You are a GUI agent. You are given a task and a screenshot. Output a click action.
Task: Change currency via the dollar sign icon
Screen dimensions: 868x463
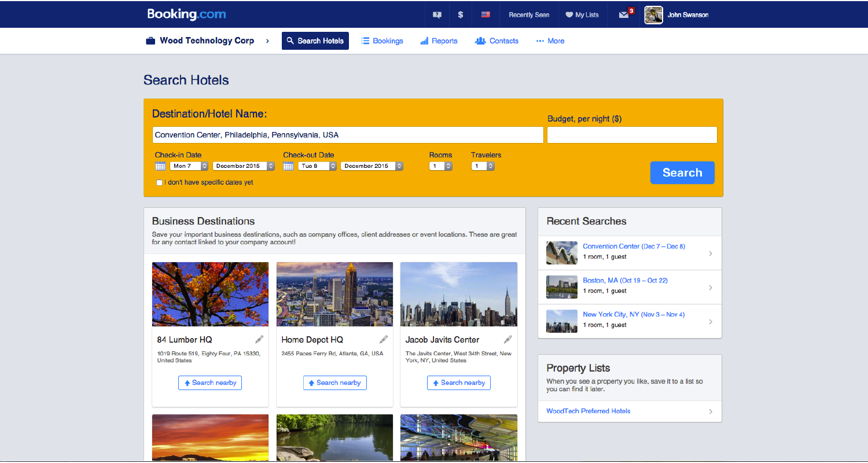coord(461,15)
